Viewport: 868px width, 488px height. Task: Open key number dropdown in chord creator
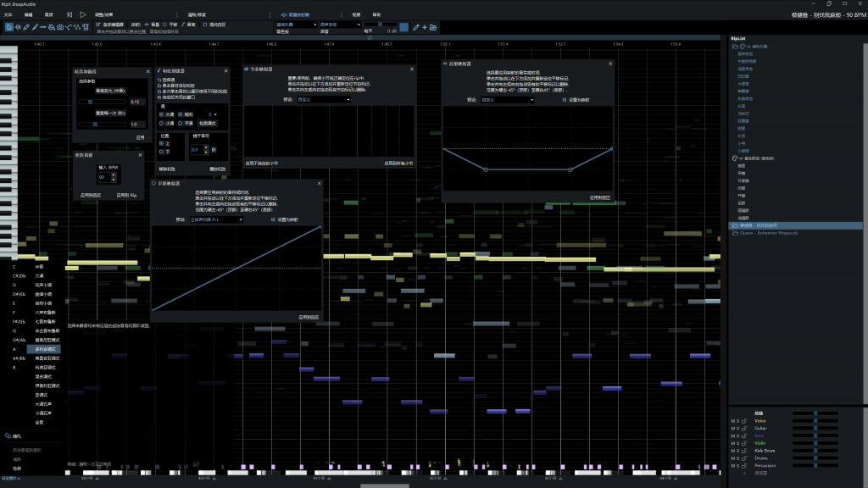tap(212, 114)
